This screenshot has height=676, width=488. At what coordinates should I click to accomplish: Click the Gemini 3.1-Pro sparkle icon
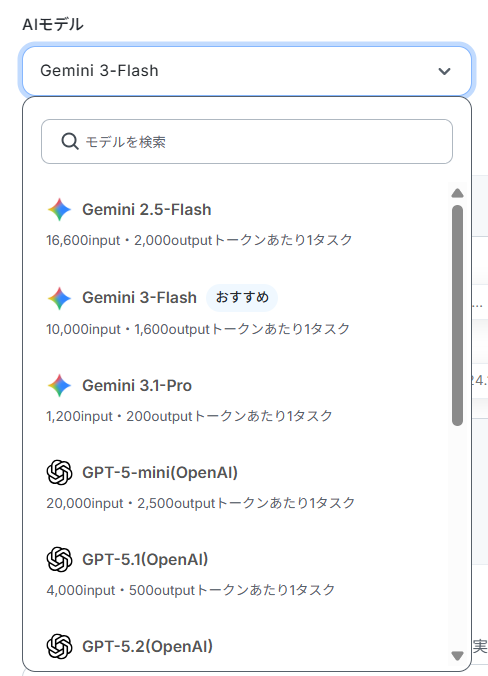click(59, 385)
